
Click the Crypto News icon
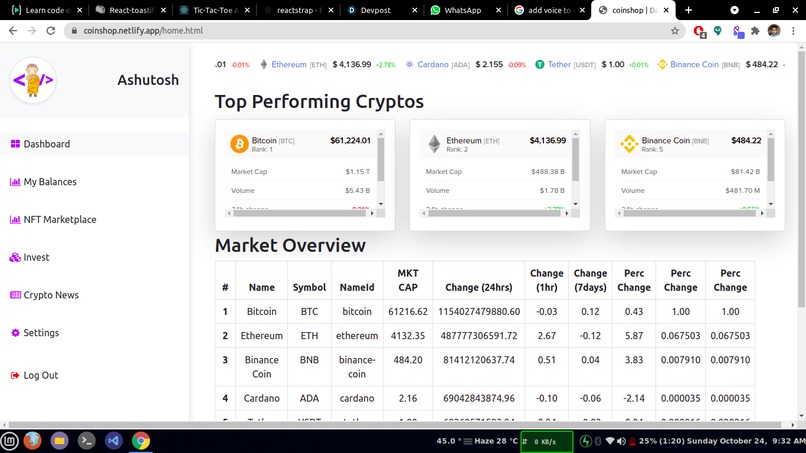(x=15, y=295)
